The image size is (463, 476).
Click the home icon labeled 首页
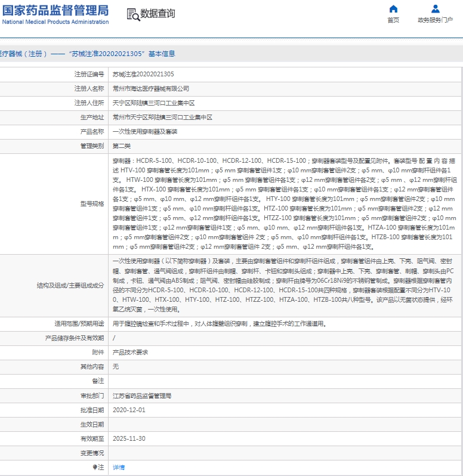393,9
